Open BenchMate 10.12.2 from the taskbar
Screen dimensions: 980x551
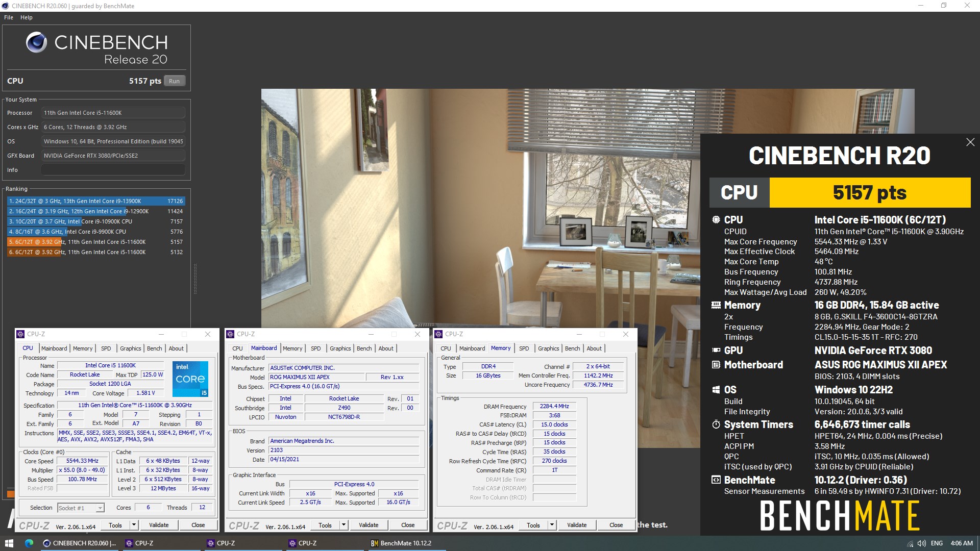point(407,543)
